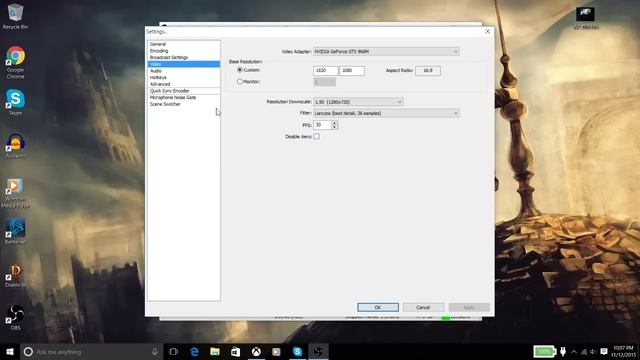The height and width of the screenshot is (360, 640).
Task: Click the Cancel button
Action: click(x=423, y=307)
